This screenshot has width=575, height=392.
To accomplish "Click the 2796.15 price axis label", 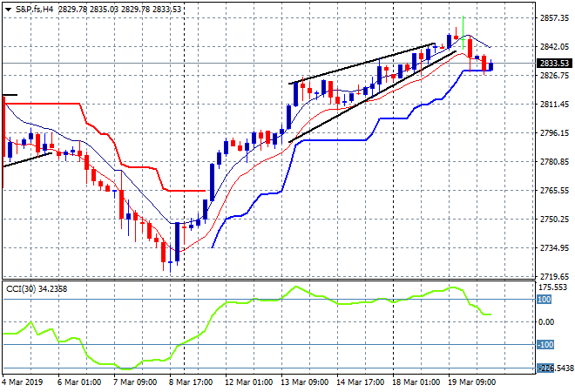I will (554, 132).
